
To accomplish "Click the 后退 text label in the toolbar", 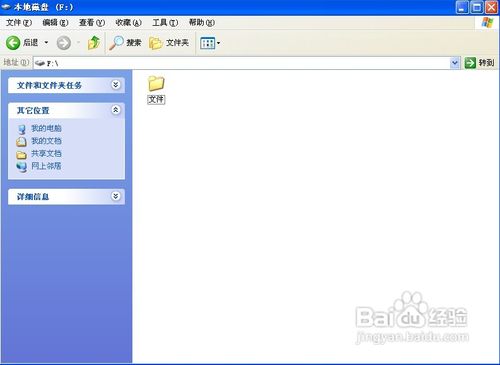I will coord(31,43).
